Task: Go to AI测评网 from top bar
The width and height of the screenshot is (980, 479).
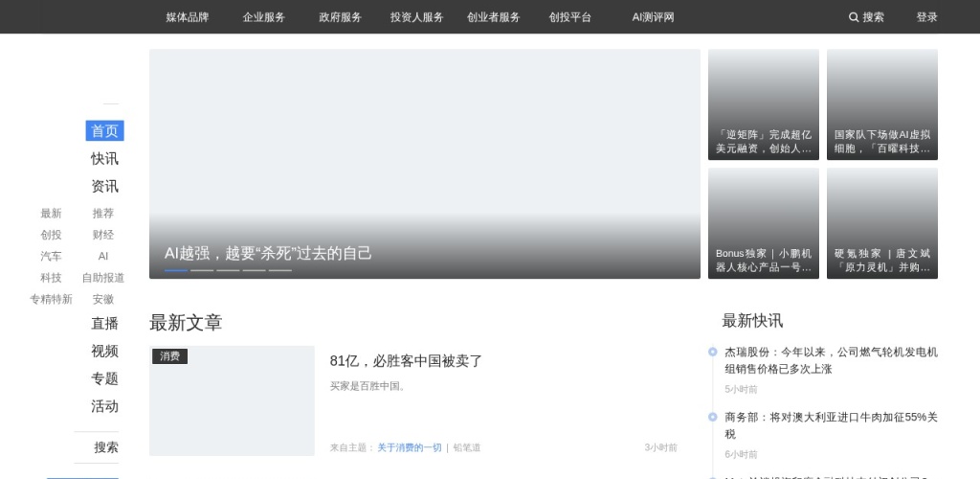Action: coord(653,17)
